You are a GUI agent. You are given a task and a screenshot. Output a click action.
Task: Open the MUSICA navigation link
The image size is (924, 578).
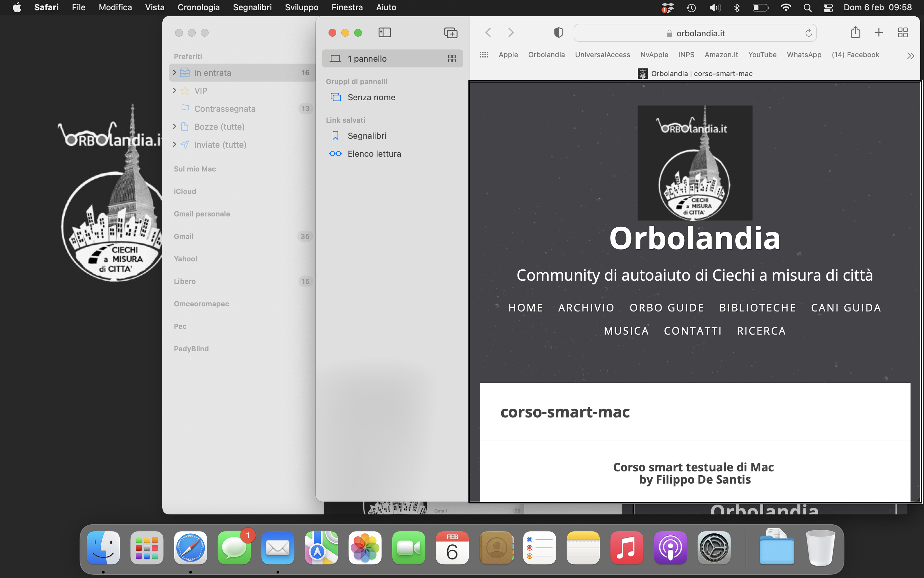coord(626,331)
